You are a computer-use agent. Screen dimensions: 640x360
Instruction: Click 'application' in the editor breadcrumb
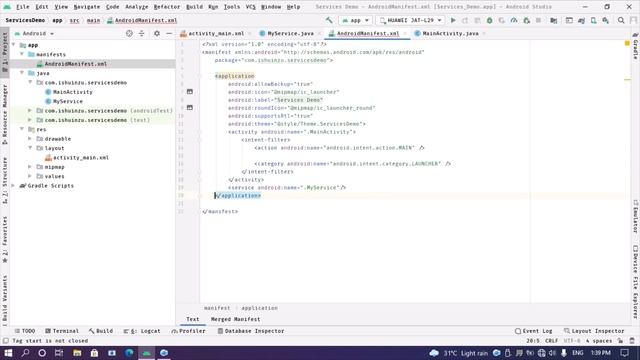point(259,308)
